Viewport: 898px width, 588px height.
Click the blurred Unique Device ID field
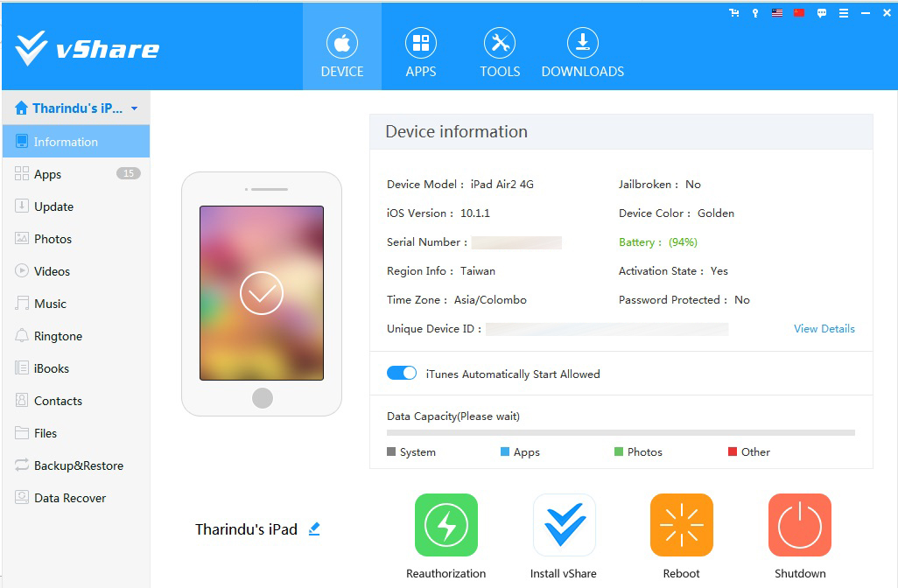pos(607,329)
